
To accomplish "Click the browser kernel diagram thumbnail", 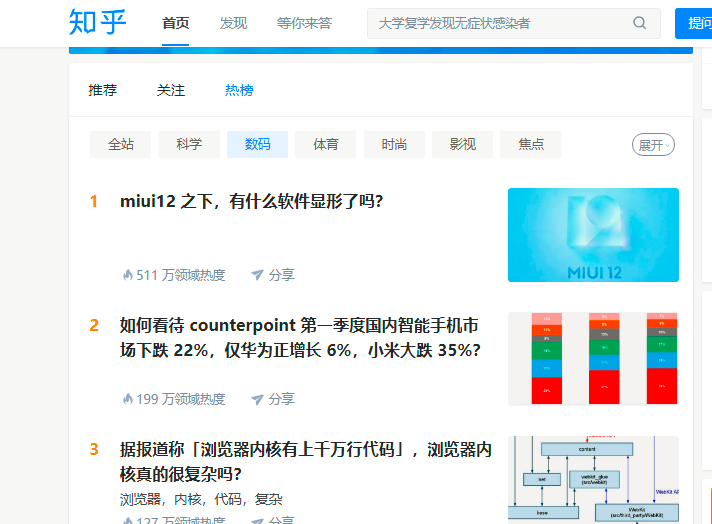I will click(593, 480).
